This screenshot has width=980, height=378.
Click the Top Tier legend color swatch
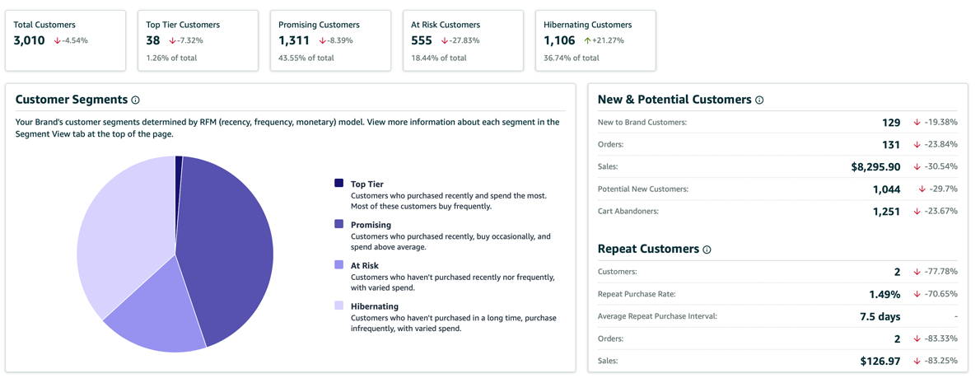[x=338, y=184]
